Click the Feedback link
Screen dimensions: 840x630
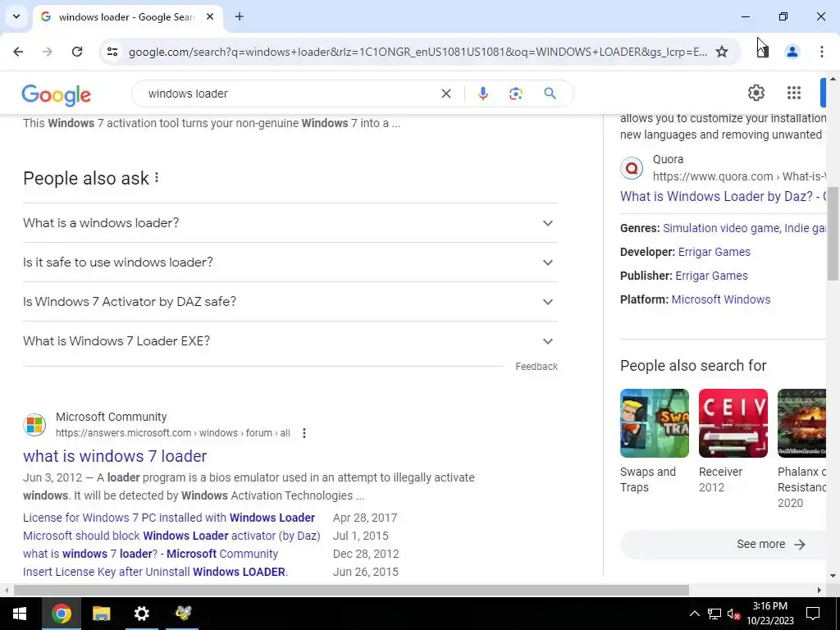[536, 367]
